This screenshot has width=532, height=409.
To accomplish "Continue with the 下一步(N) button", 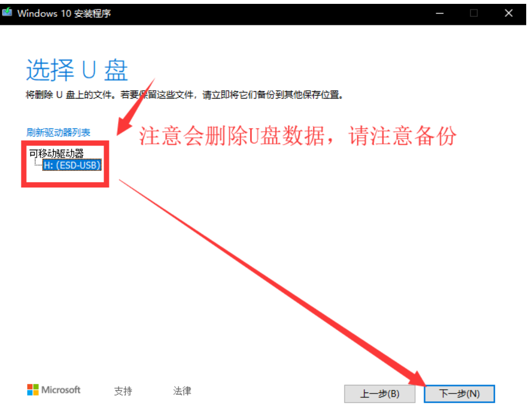I will pyautogui.click(x=459, y=394).
